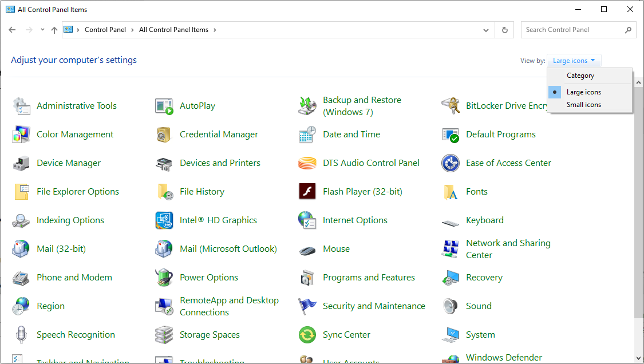Viewport: 644px width, 364px height.
Task: Open the Programs and Features link
Action: pyautogui.click(x=369, y=278)
